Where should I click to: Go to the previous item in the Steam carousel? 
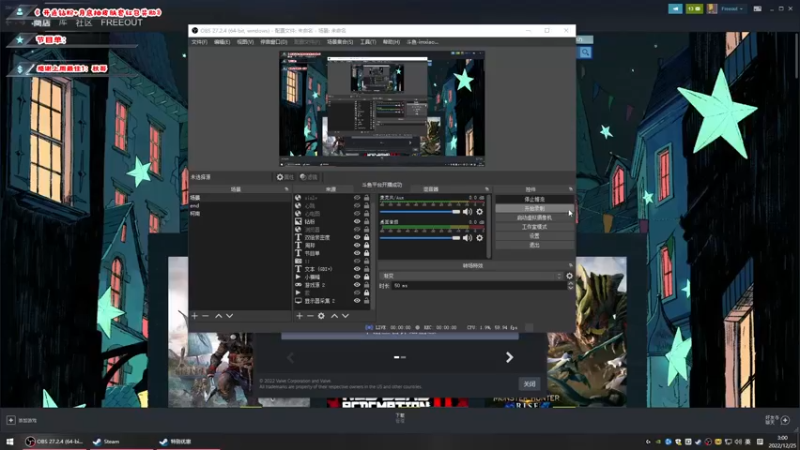pyautogui.click(x=290, y=357)
